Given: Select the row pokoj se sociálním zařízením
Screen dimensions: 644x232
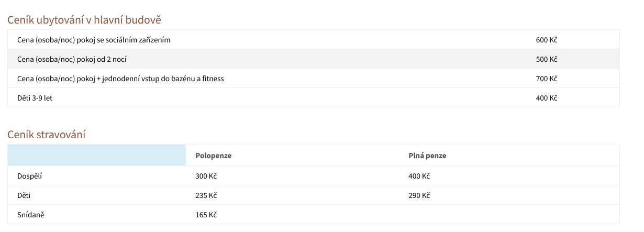Looking at the screenshot, I should [314, 39].
